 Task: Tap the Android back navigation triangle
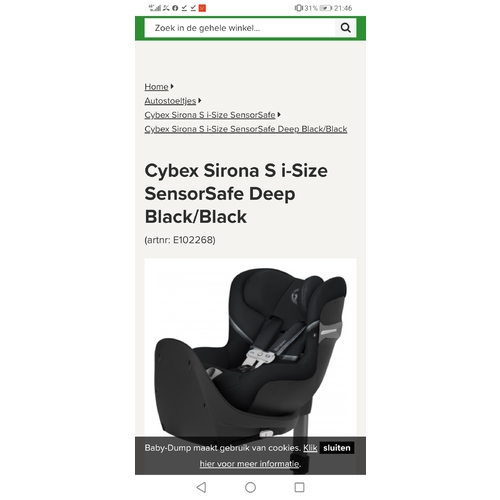(x=201, y=487)
